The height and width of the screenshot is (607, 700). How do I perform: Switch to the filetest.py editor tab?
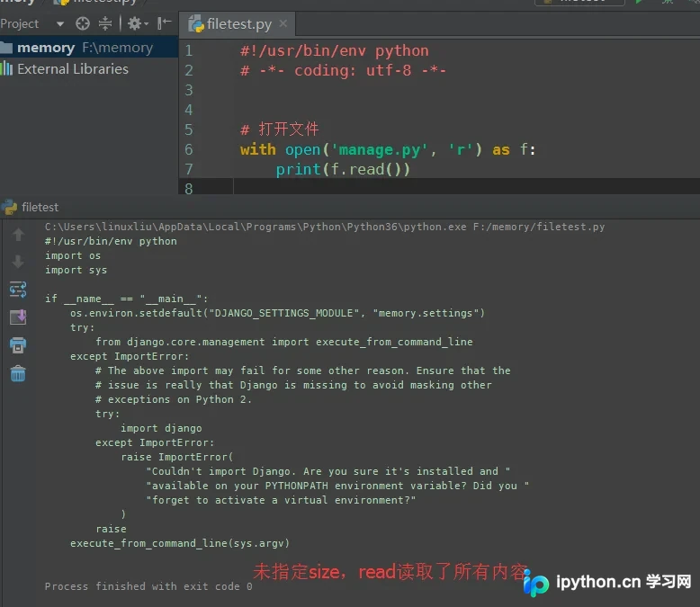click(x=238, y=24)
